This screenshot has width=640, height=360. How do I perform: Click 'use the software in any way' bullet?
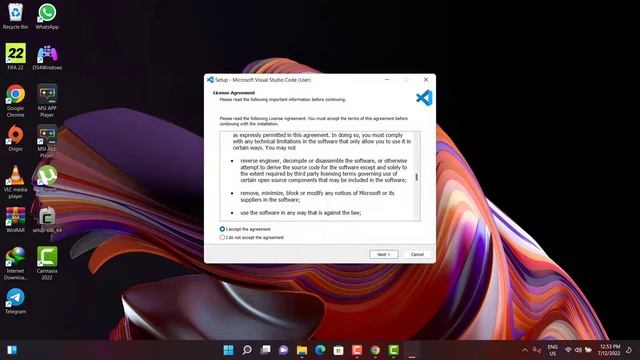coord(300,213)
